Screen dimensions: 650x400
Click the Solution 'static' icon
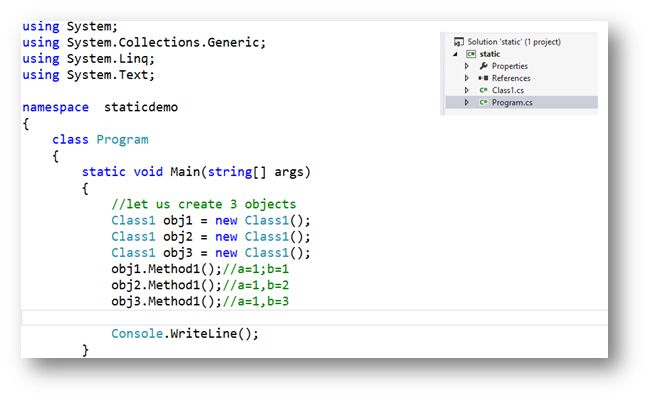pyautogui.click(x=458, y=42)
